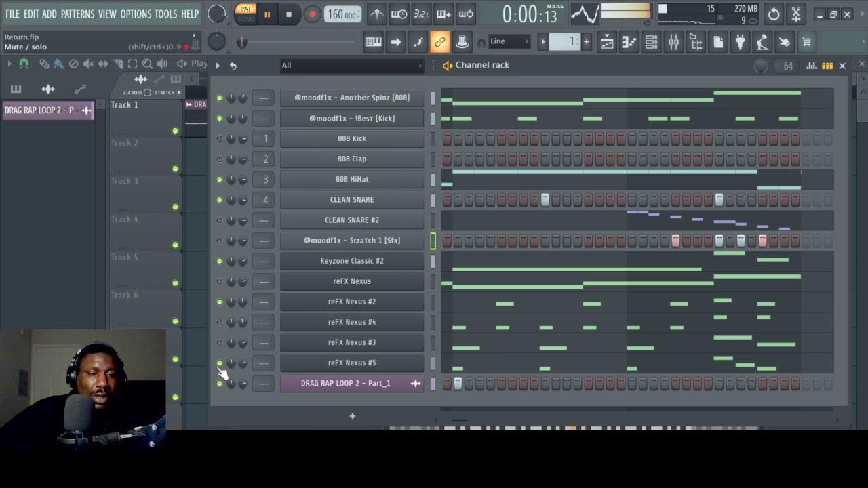Open the VIEW menu

107,14
